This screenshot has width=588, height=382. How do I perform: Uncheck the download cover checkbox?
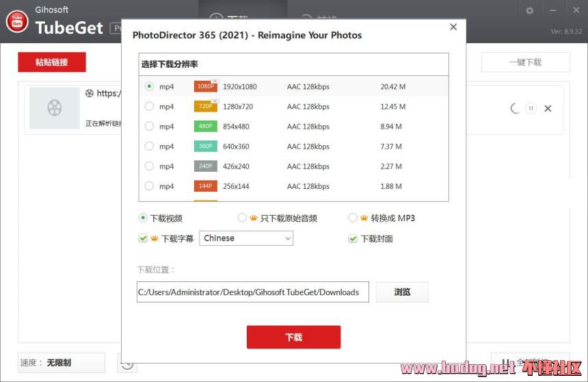tap(353, 238)
